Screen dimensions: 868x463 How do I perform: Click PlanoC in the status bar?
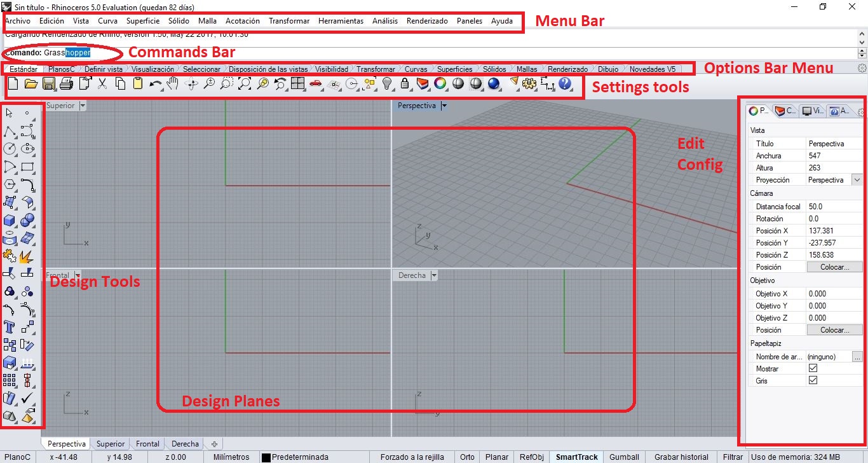(x=18, y=457)
